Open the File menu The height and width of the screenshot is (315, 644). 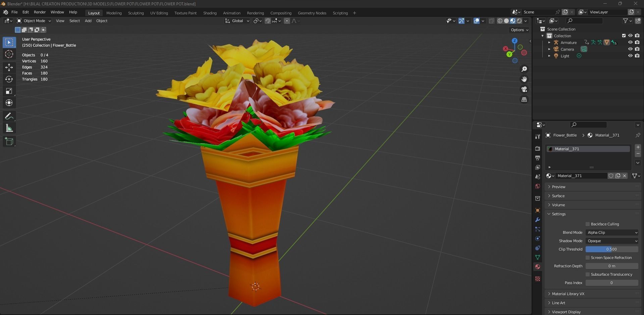pos(14,12)
